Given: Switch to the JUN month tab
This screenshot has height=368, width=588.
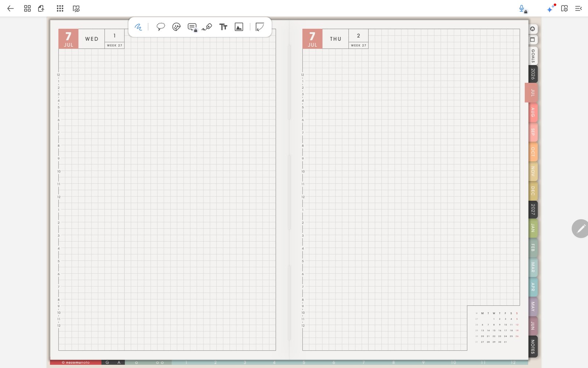Looking at the screenshot, I should (x=533, y=326).
